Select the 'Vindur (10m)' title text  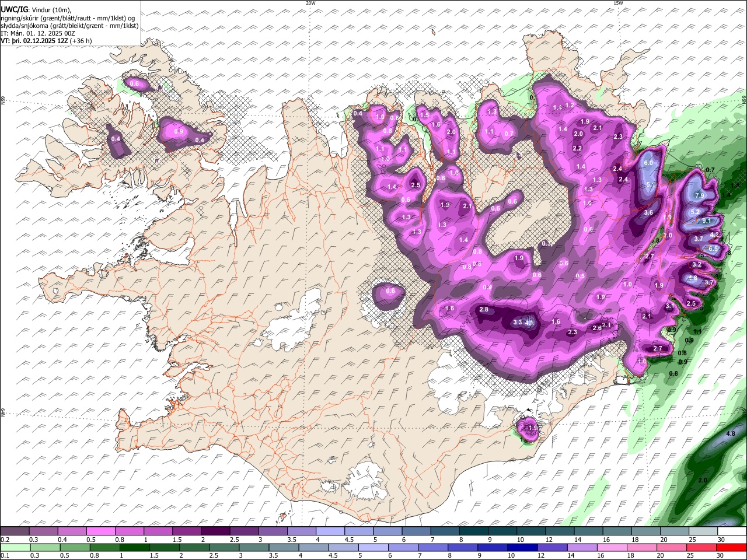point(50,10)
